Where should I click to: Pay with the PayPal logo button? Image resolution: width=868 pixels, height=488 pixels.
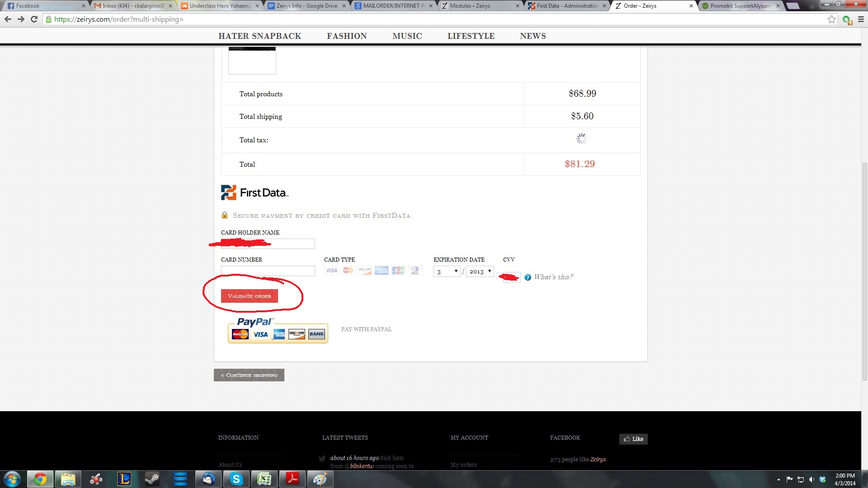tap(278, 331)
